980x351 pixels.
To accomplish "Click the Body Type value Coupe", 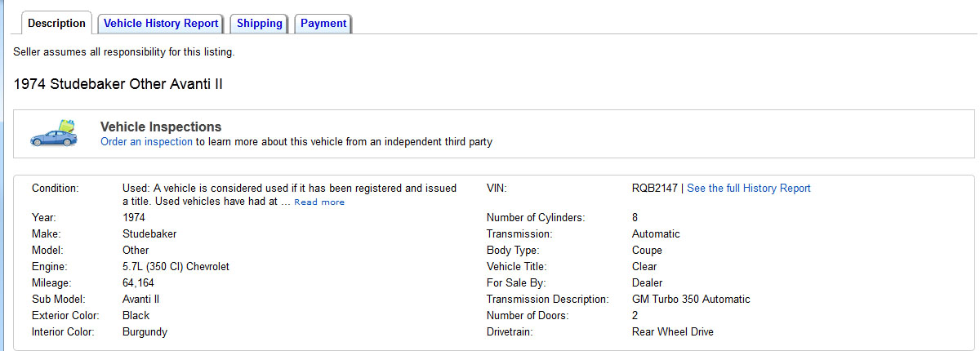I will (647, 250).
